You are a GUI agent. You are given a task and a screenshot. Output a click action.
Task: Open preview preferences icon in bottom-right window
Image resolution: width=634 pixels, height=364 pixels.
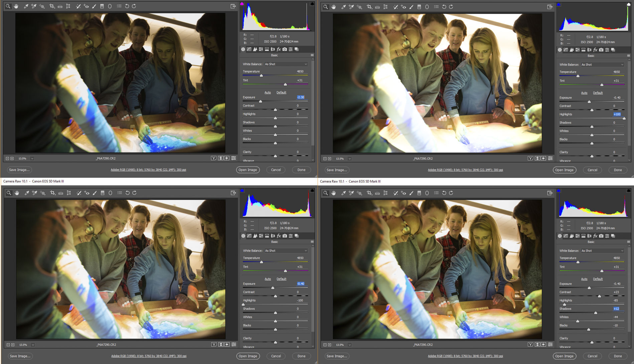pos(550,345)
